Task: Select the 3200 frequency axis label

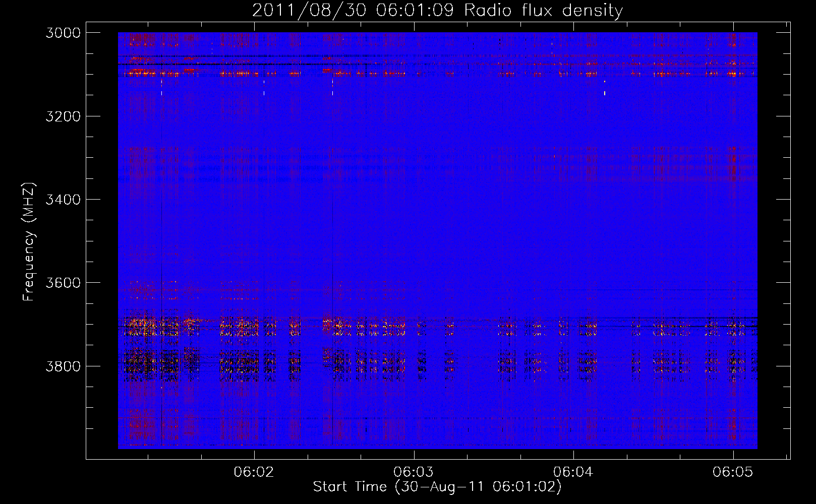Action: click(63, 116)
